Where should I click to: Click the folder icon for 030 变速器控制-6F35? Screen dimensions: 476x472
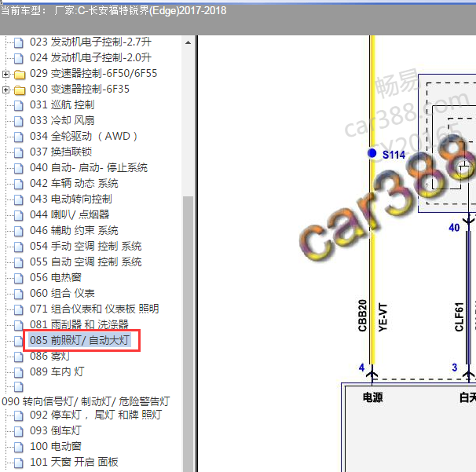20,90
